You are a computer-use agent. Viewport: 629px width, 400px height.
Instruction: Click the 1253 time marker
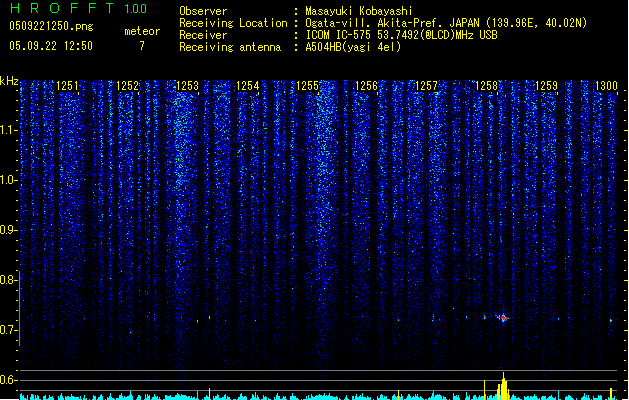[x=187, y=86]
